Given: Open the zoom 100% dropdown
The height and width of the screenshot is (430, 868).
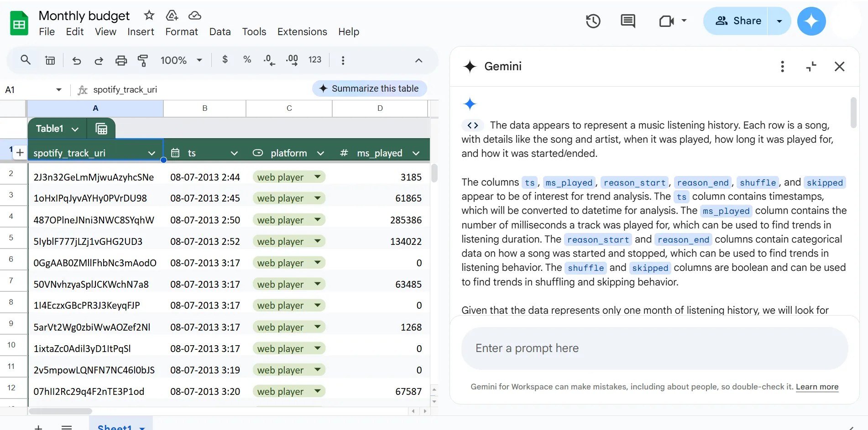Looking at the screenshot, I should tap(181, 60).
